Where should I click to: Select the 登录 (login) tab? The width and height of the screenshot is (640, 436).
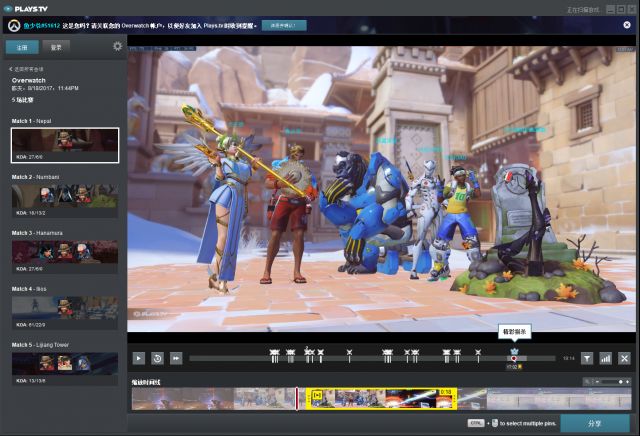tap(56, 47)
